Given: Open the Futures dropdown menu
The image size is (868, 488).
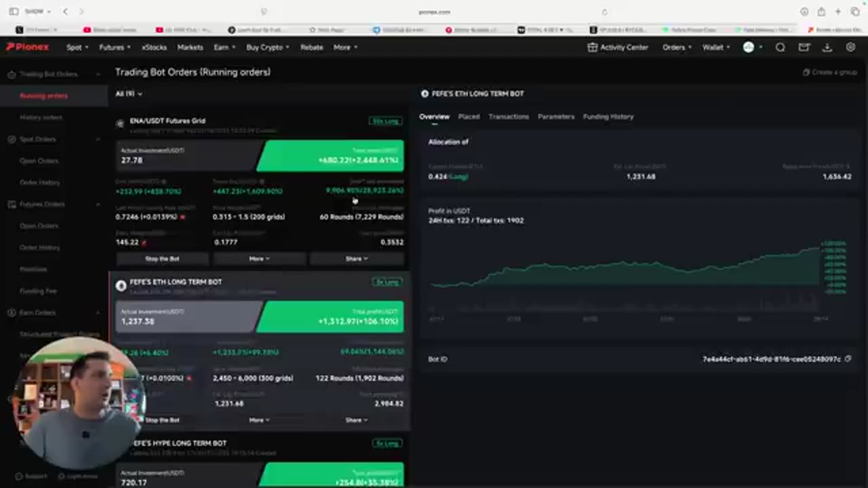Looking at the screenshot, I should 115,47.
